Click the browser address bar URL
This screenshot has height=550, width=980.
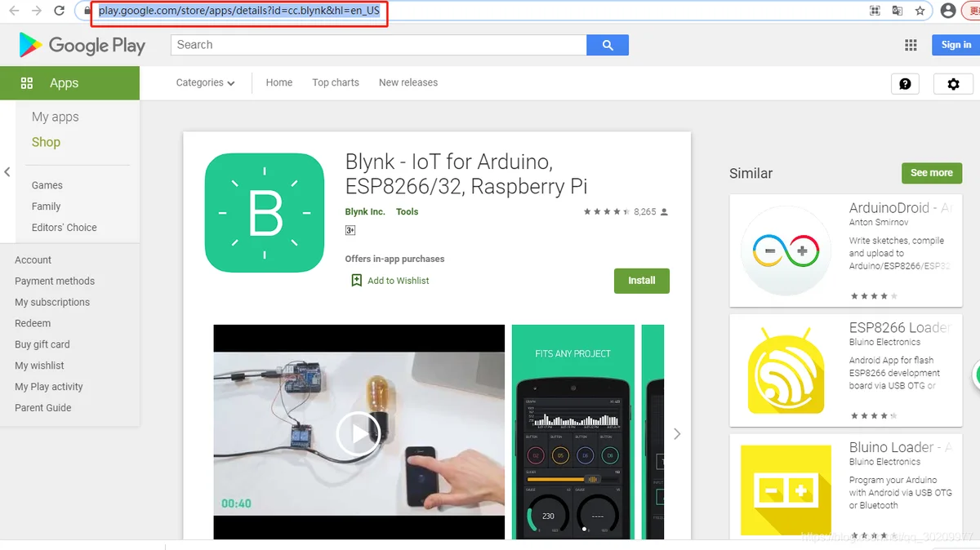tap(239, 11)
